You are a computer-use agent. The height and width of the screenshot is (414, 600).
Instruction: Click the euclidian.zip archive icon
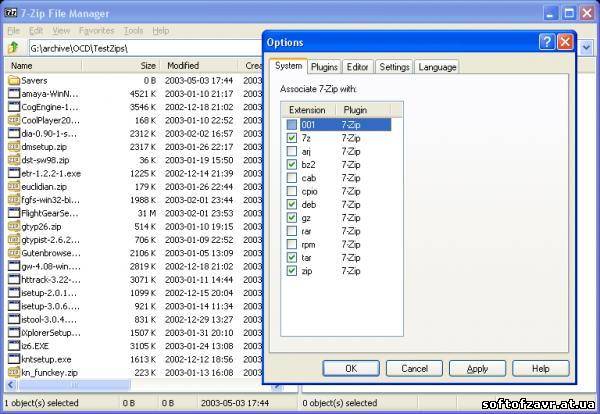14,187
